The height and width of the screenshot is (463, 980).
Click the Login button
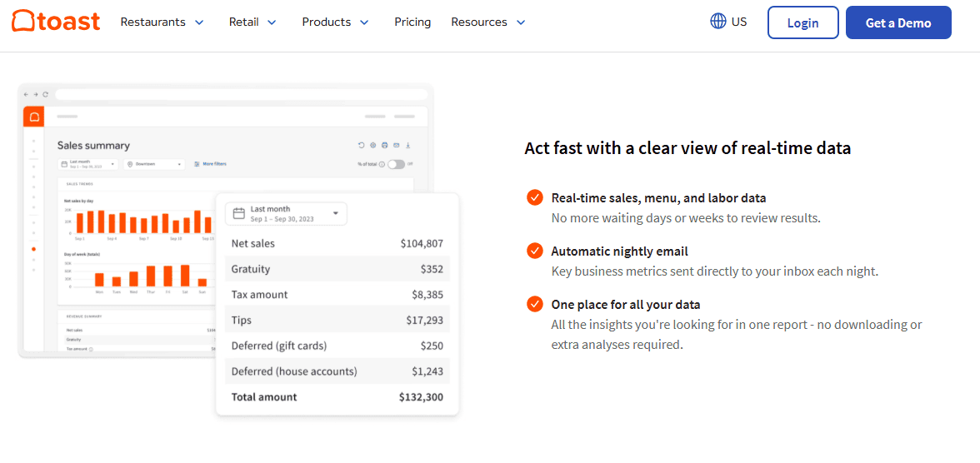[x=802, y=22]
